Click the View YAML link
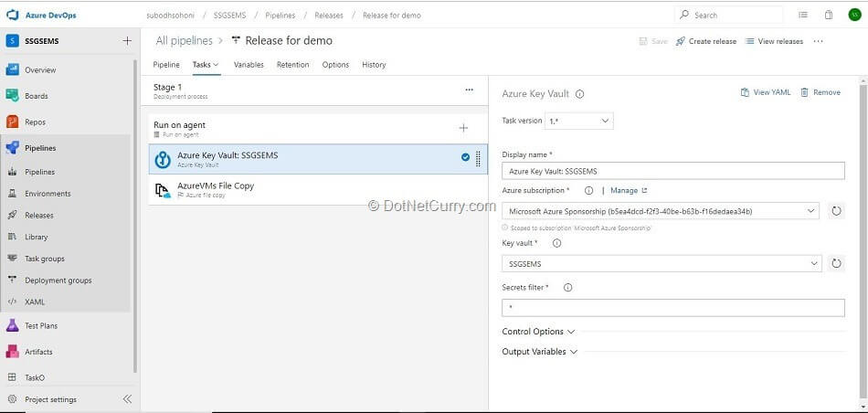The height and width of the screenshot is (413, 868). [x=766, y=92]
